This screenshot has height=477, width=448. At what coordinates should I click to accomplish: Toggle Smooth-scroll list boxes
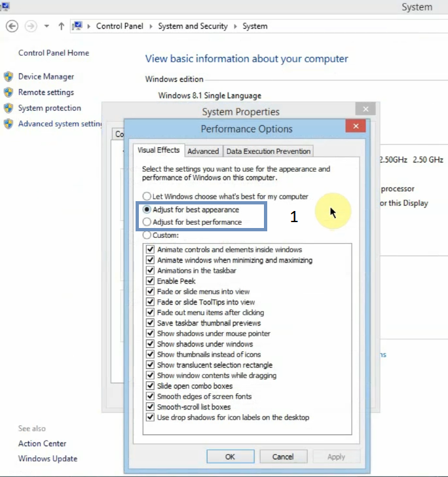150,407
